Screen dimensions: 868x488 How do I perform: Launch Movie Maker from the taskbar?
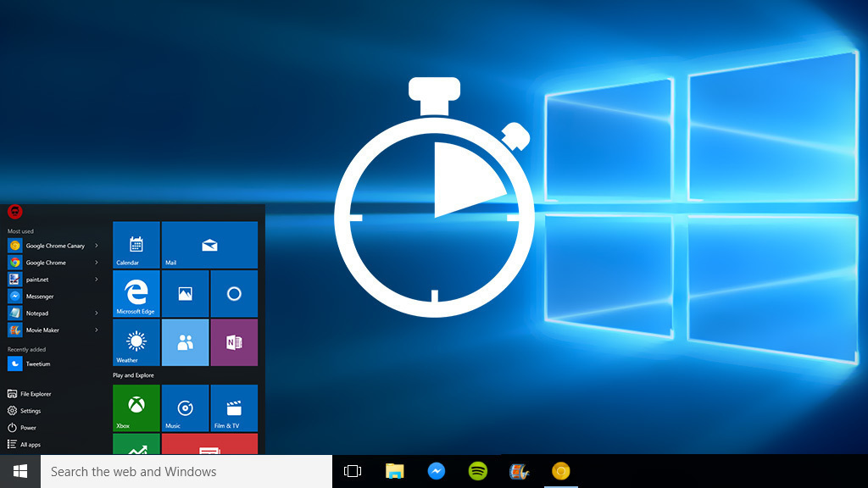tap(519, 470)
